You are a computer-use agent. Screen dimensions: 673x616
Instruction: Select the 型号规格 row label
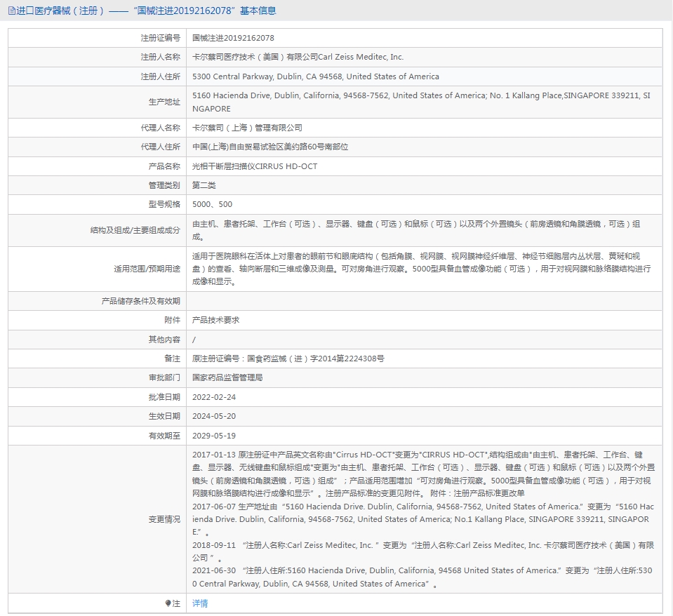point(164,204)
